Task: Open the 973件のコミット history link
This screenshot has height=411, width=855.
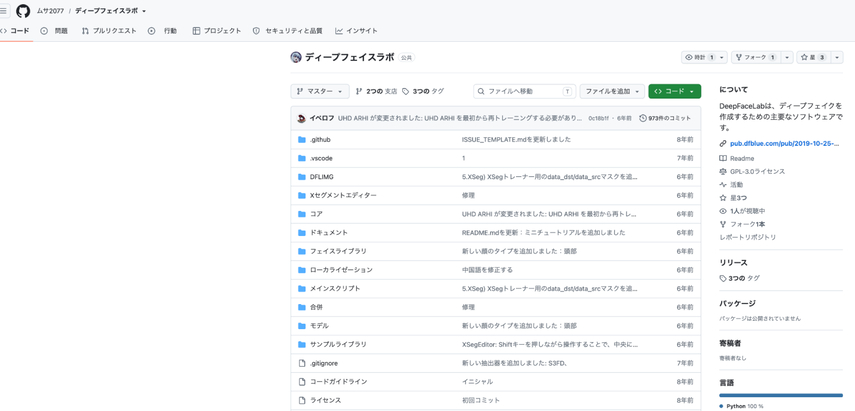Action: [x=665, y=118]
